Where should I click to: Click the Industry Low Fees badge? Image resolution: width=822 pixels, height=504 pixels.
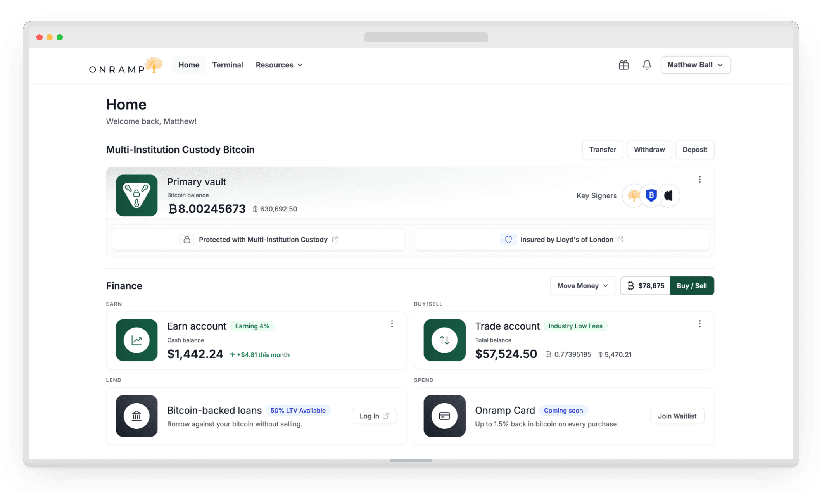tap(575, 326)
